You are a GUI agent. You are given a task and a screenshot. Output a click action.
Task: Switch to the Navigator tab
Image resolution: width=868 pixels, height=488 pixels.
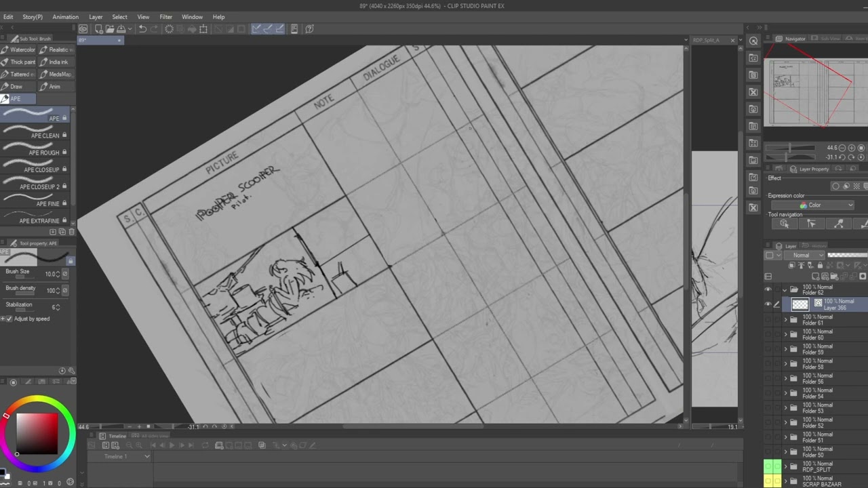pyautogui.click(x=791, y=39)
